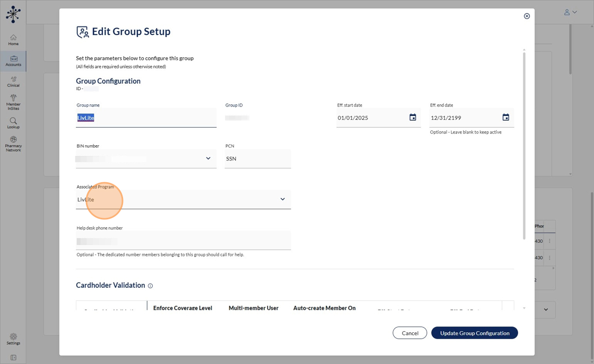Image resolution: width=594 pixels, height=364 pixels.
Task: Open the Lookup search icon
Action: point(13,123)
